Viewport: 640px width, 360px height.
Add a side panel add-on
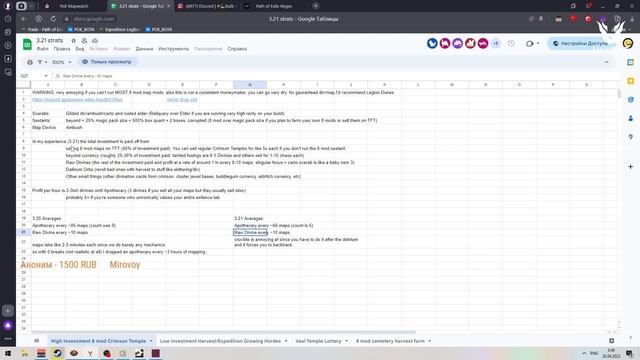pyautogui.click(x=631, y=167)
